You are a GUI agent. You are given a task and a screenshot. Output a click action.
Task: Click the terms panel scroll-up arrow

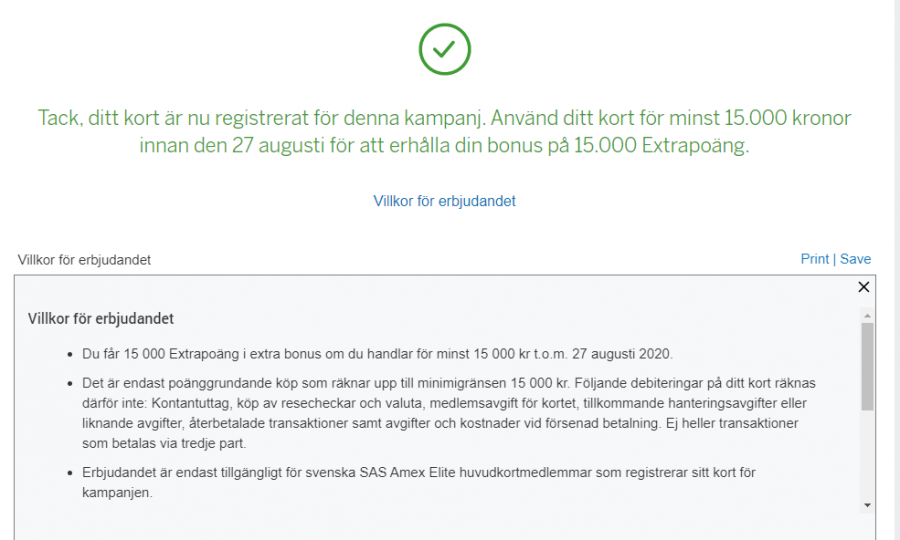click(866, 315)
